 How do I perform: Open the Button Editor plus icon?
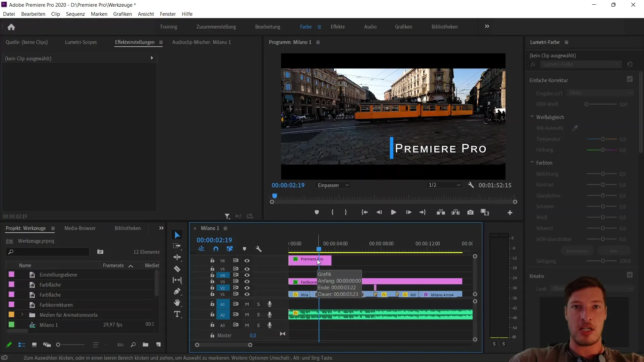click(x=510, y=213)
